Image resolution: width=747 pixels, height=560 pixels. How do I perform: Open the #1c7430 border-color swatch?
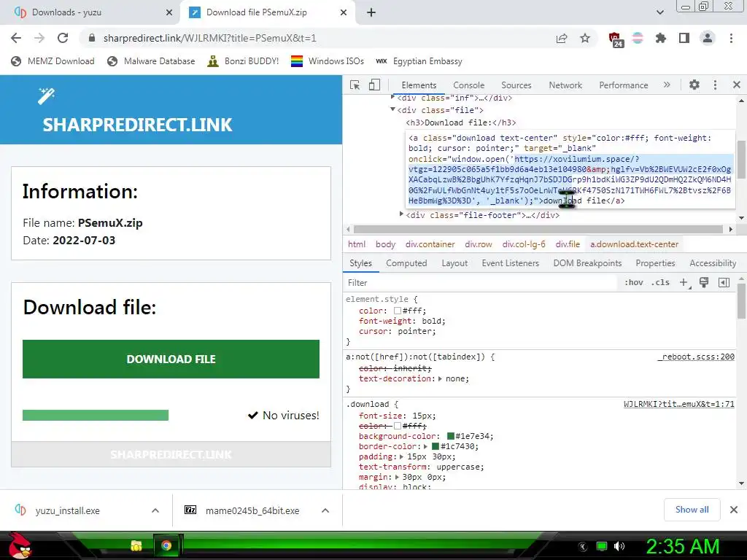tap(435, 447)
